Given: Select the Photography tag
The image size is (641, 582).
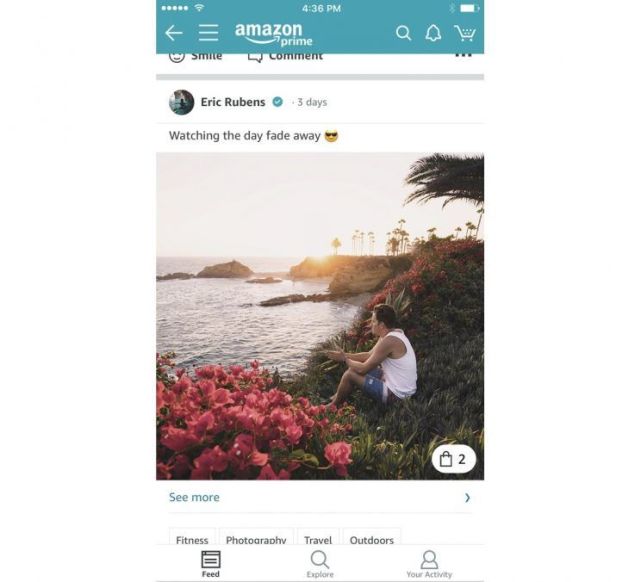Looking at the screenshot, I should coord(256,537).
